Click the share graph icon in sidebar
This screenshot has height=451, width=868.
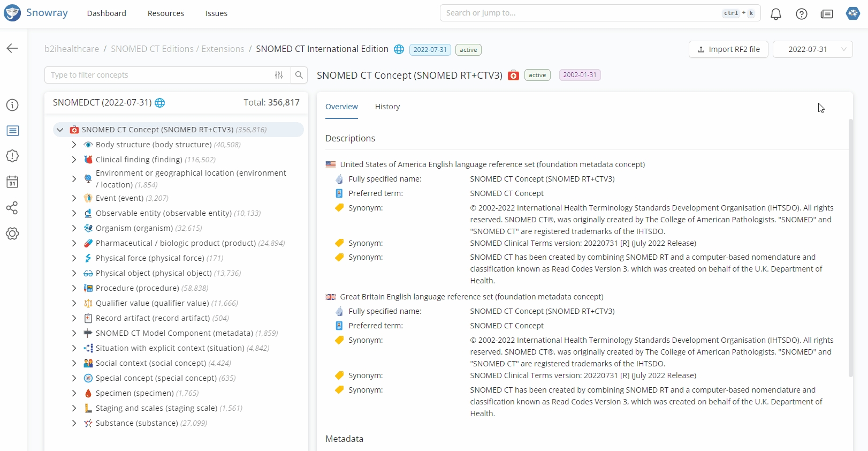(x=12, y=208)
